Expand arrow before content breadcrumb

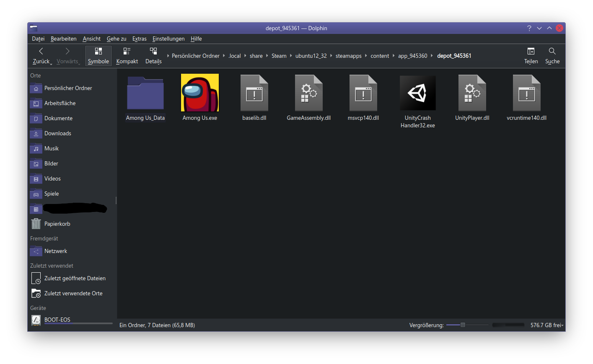(366, 55)
